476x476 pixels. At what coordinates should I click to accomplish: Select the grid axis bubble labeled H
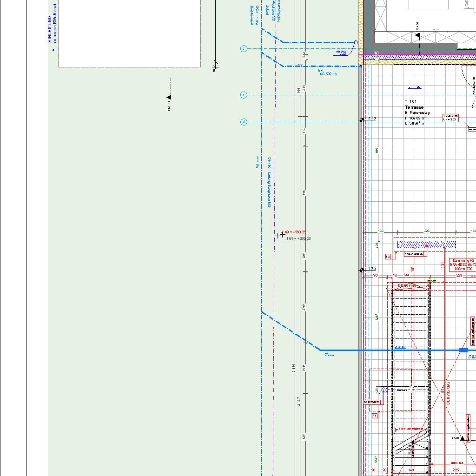244,122
